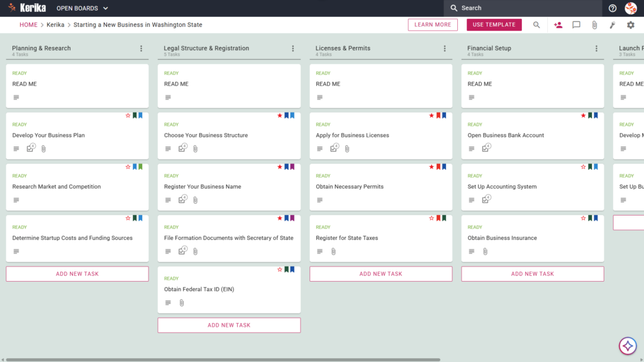Open checklist icon on Choose Your Business Structure
Image resolution: width=644 pixels, height=362 pixels.
(x=183, y=148)
